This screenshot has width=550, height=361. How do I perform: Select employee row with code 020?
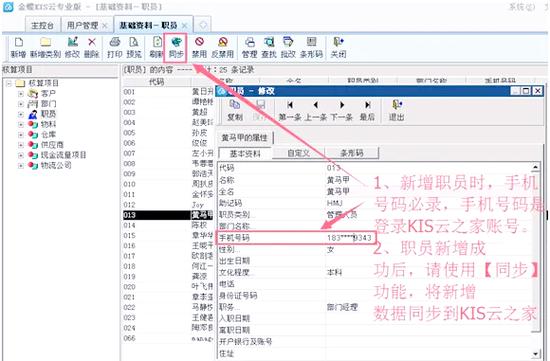tap(168, 287)
